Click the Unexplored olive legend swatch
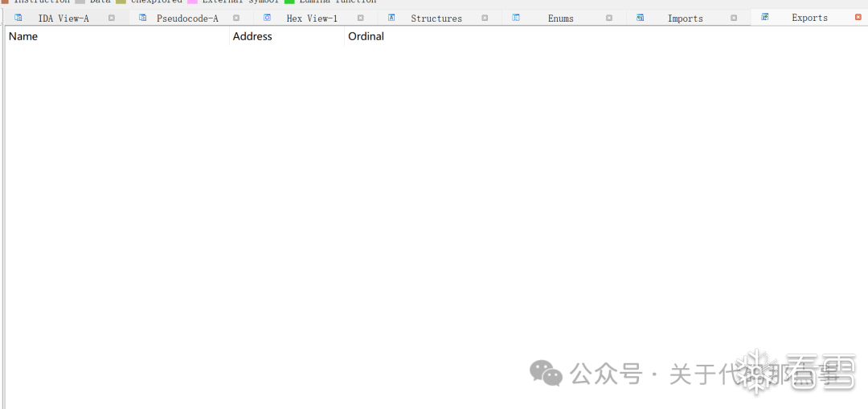Image resolution: width=868 pixels, height=409 pixels. (x=121, y=2)
